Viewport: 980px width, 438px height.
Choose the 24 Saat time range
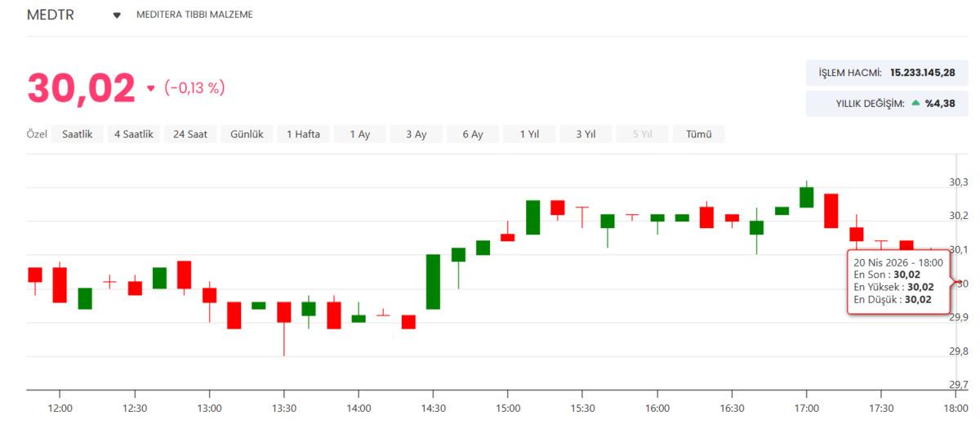click(190, 134)
